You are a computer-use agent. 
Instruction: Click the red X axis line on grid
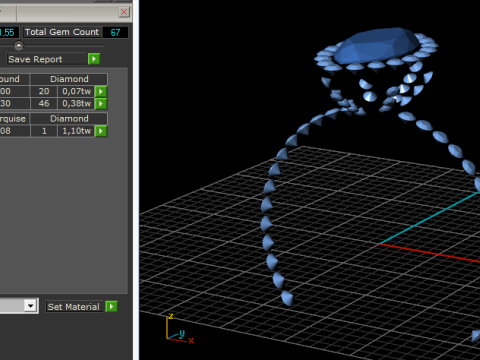pos(430,253)
